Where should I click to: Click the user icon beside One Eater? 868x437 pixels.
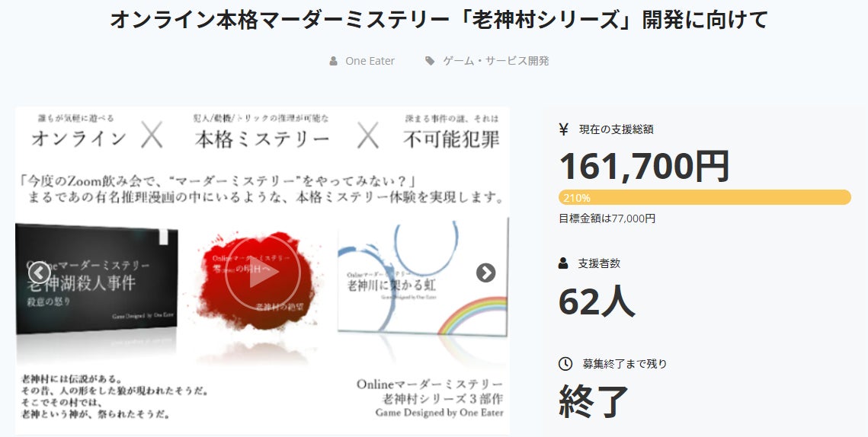tap(334, 61)
